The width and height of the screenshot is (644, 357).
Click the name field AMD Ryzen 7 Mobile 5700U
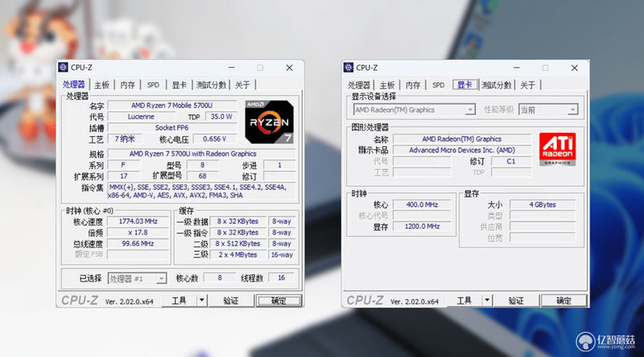click(172, 106)
